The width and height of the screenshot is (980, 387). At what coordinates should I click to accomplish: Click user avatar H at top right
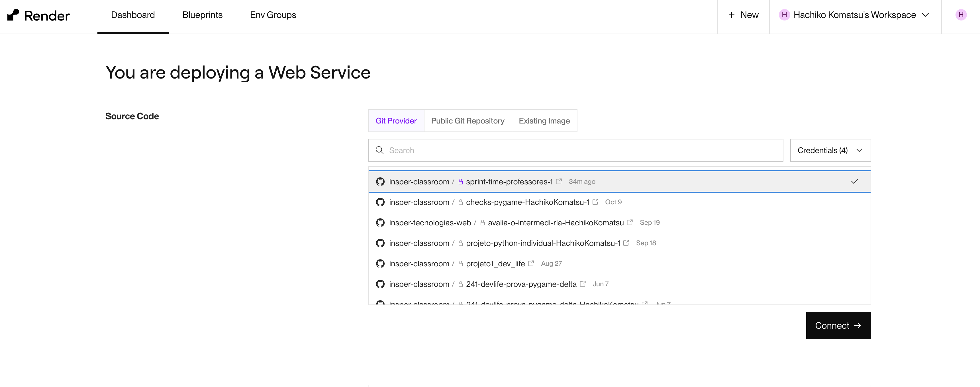961,15
